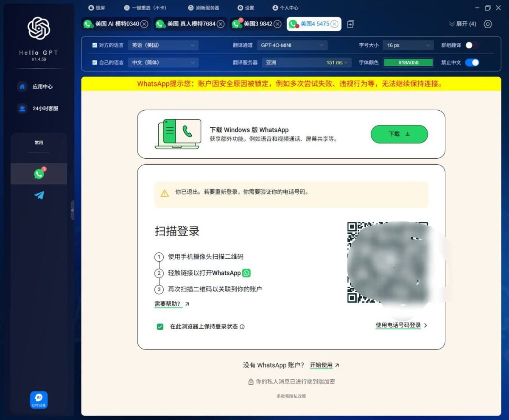The width and height of the screenshot is (509, 420).
Task: Toggle the 对方的语言 checkbox
Action: (95, 45)
